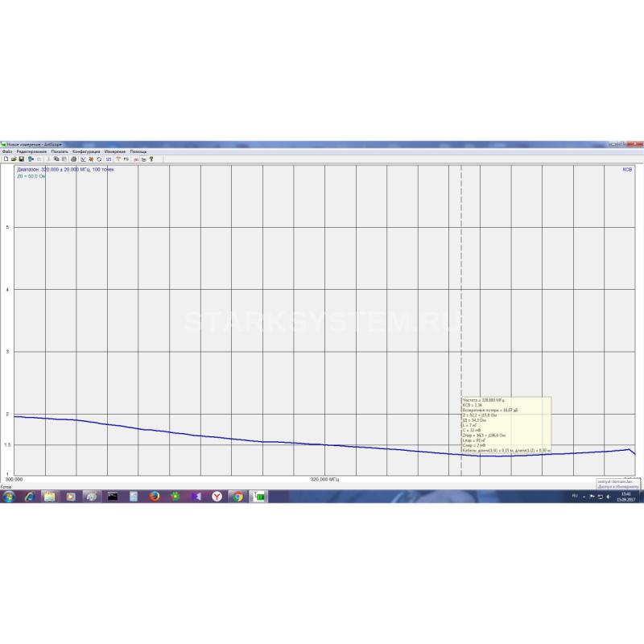Open the media player taskbar icon
Screen dimensions: 644x644
[x=71, y=497]
